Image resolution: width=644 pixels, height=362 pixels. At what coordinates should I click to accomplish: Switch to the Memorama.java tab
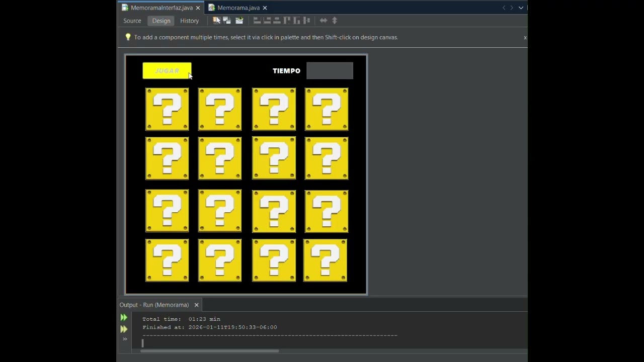[238, 8]
